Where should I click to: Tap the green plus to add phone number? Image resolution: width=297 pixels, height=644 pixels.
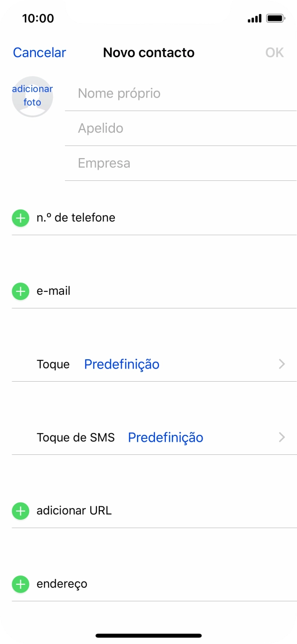[20, 217]
